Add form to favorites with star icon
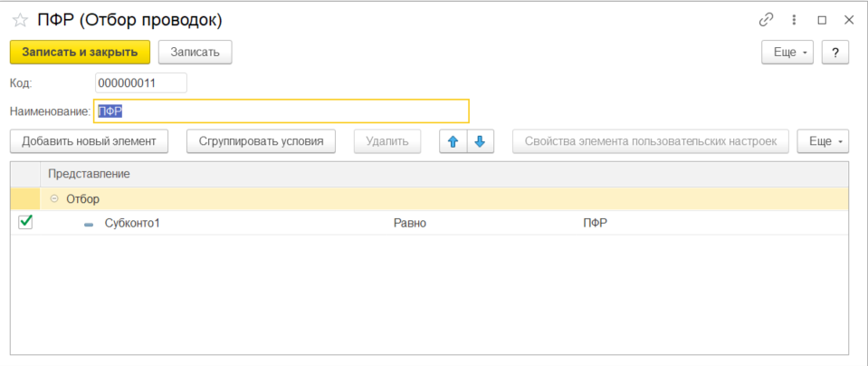The image size is (868, 366). click(x=20, y=20)
